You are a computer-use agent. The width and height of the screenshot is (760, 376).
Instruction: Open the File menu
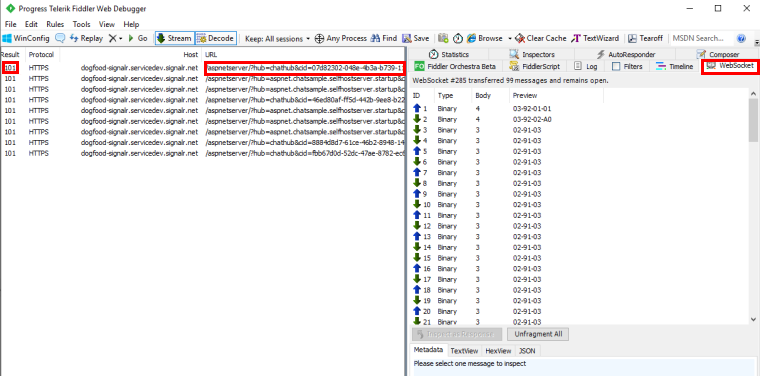[10, 24]
